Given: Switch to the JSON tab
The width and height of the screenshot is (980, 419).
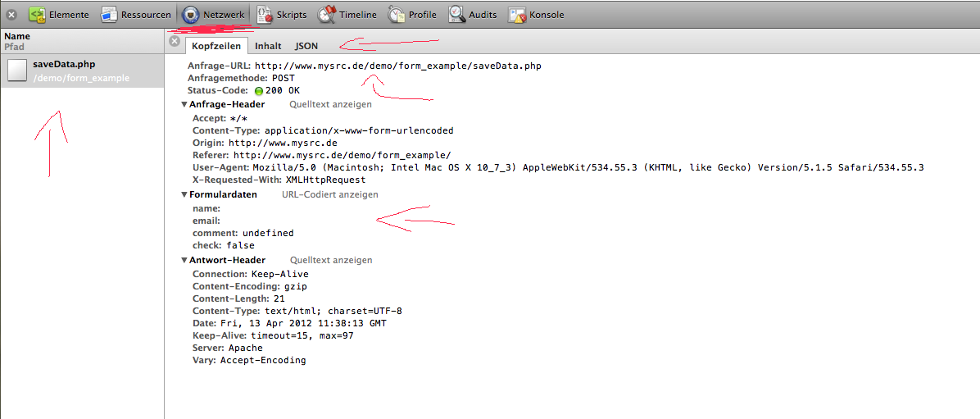Looking at the screenshot, I should tap(306, 46).
